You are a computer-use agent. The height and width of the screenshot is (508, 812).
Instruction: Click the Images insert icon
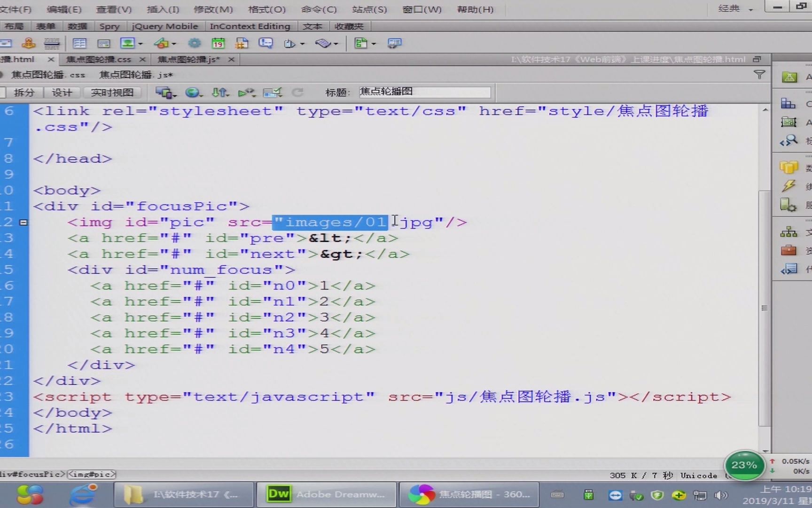(127, 44)
